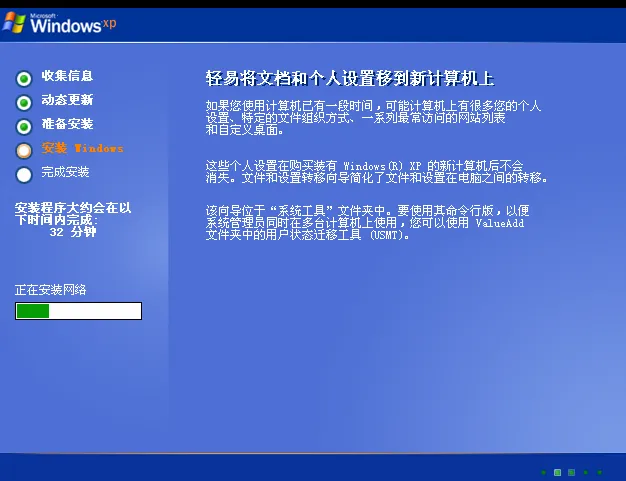Click the green indicator beside 准备安装

click(24, 127)
